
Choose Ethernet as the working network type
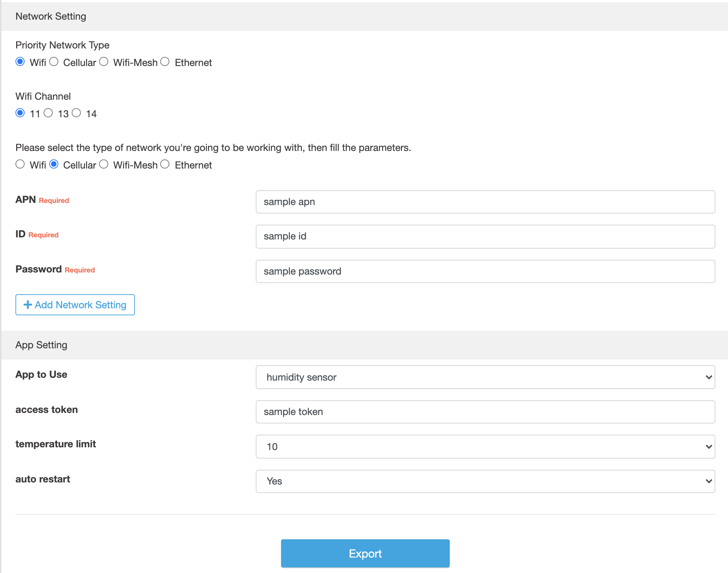tap(165, 164)
